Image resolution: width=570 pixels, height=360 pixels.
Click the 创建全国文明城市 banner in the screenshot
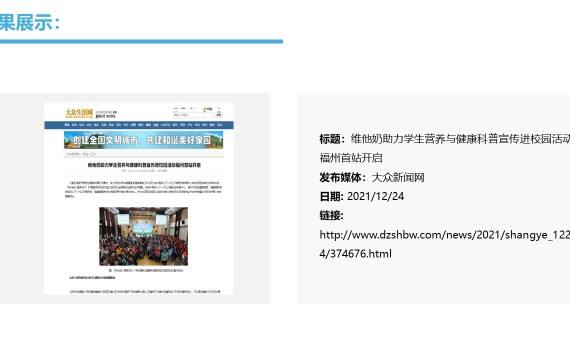coord(144,140)
